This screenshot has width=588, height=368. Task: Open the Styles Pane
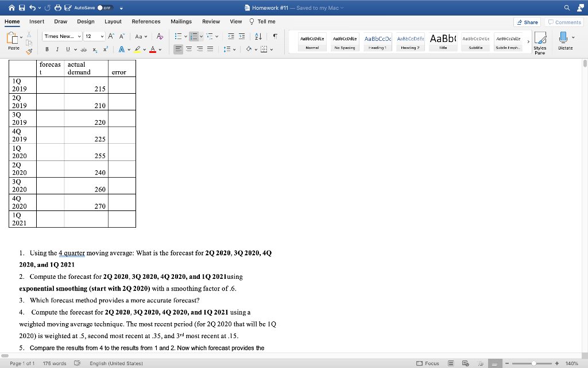click(540, 41)
